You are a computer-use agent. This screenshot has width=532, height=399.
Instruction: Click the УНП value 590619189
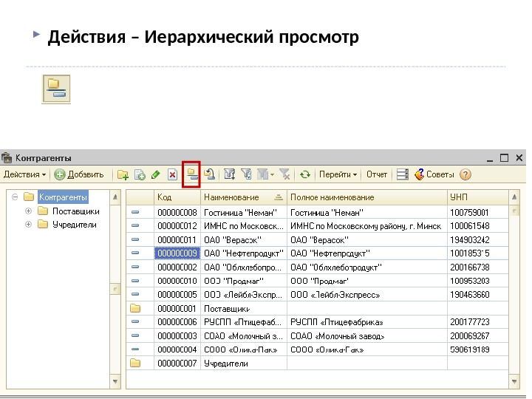coord(478,349)
